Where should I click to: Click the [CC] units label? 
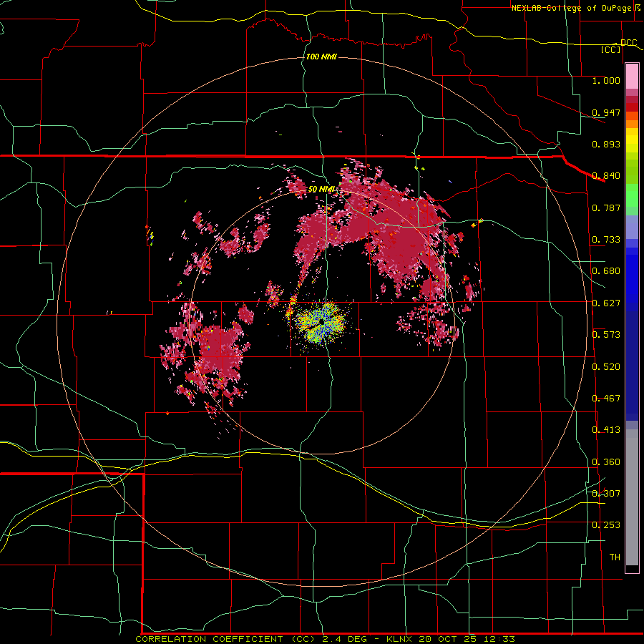[x=611, y=49]
